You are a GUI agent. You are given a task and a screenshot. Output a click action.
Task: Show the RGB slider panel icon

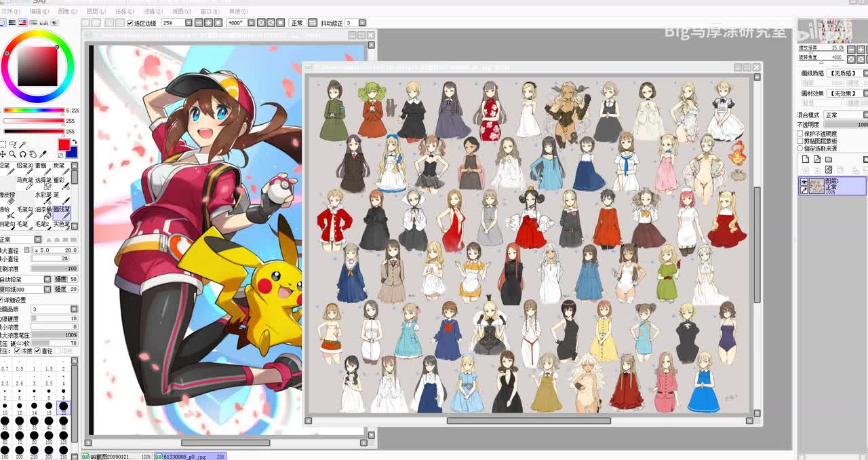point(12,22)
